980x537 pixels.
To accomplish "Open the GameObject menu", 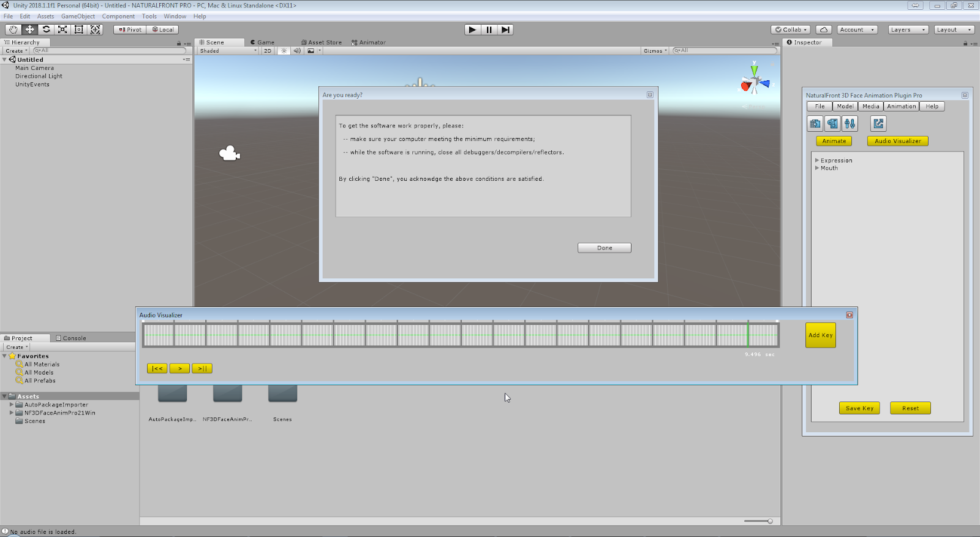I will 78,17.
